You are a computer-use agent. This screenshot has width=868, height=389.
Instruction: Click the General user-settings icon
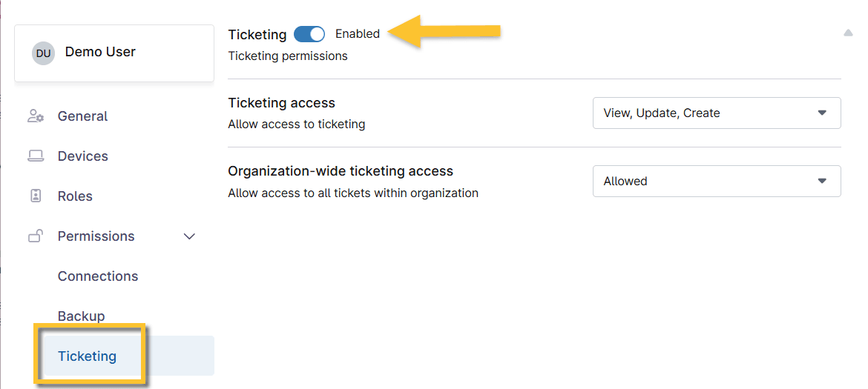pos(36,116)
